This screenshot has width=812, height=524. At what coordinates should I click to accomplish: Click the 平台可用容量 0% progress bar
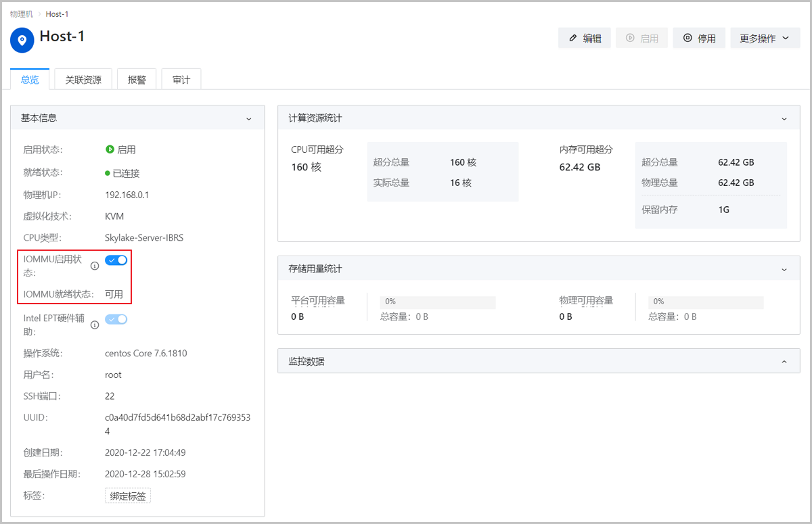pos(437,302)
